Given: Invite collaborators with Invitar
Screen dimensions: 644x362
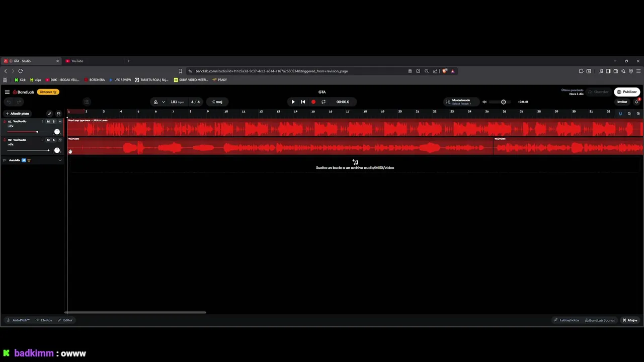Looking at the screenshot, I should point(622,102).
